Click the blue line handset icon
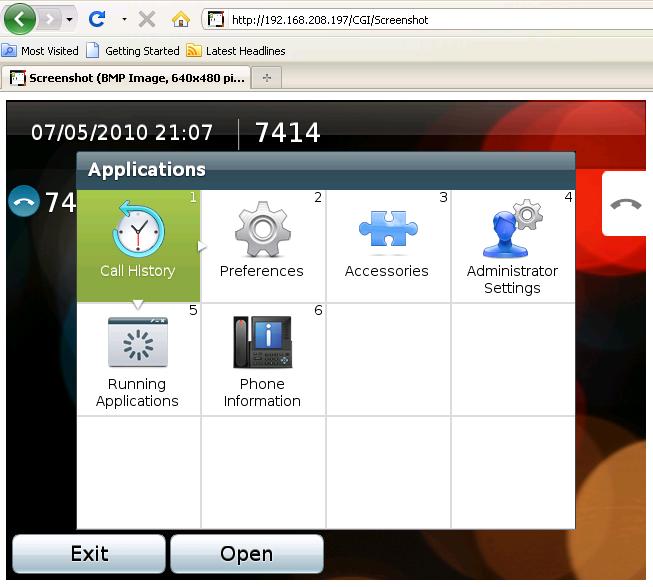Viewport: 653px width, 587px height. (24, 201)
